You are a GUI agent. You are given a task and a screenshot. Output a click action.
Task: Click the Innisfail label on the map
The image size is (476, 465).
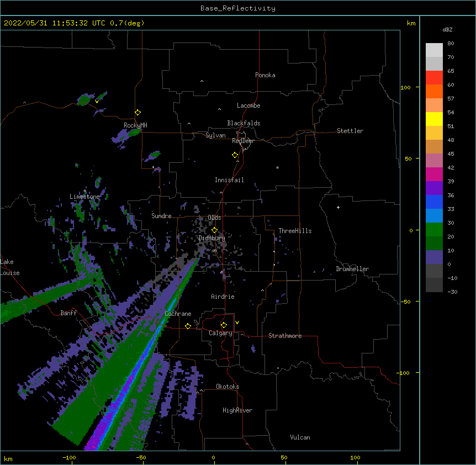[x=229, y=180]
